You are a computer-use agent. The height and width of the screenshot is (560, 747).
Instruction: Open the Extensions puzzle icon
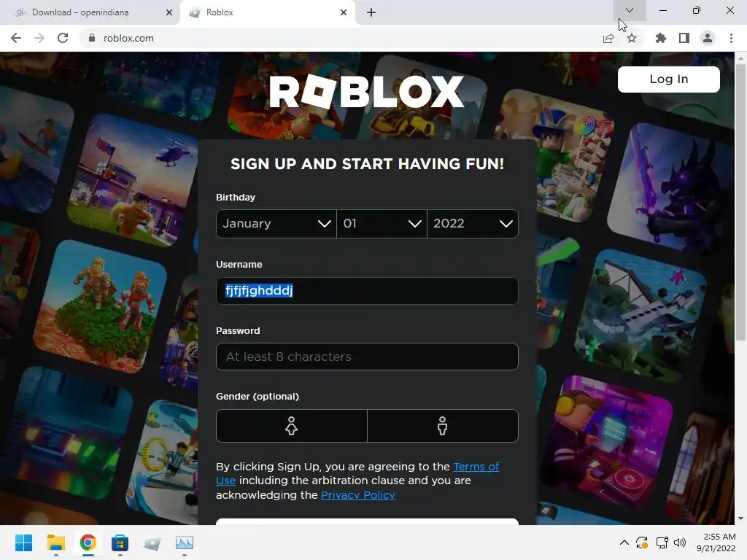coord(661,38)
